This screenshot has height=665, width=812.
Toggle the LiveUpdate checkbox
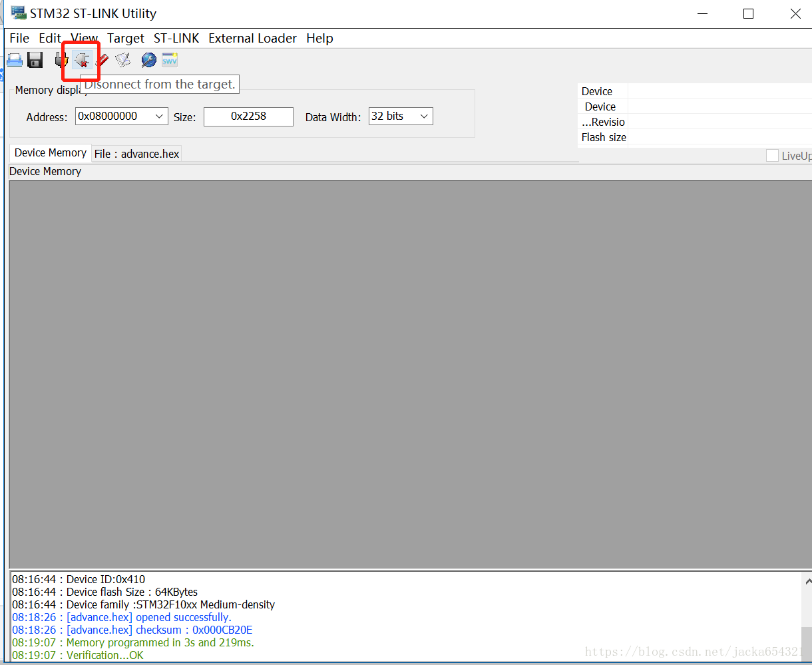point(772,156)
